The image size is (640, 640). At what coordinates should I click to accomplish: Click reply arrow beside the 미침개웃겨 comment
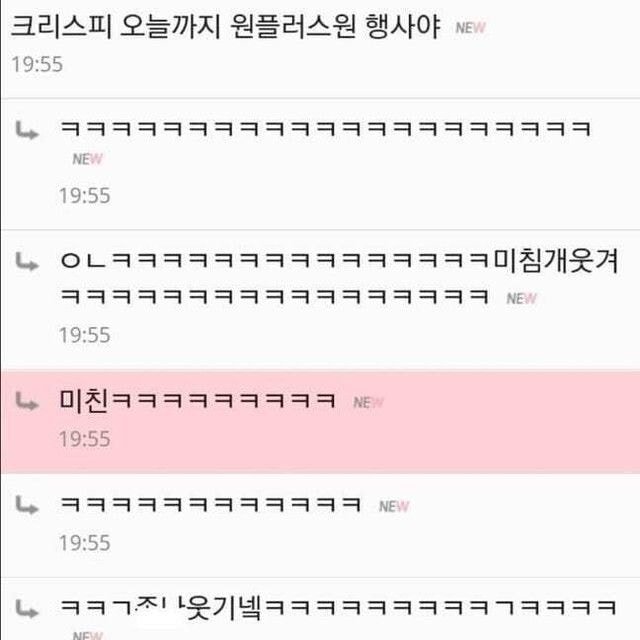(27, 262)
